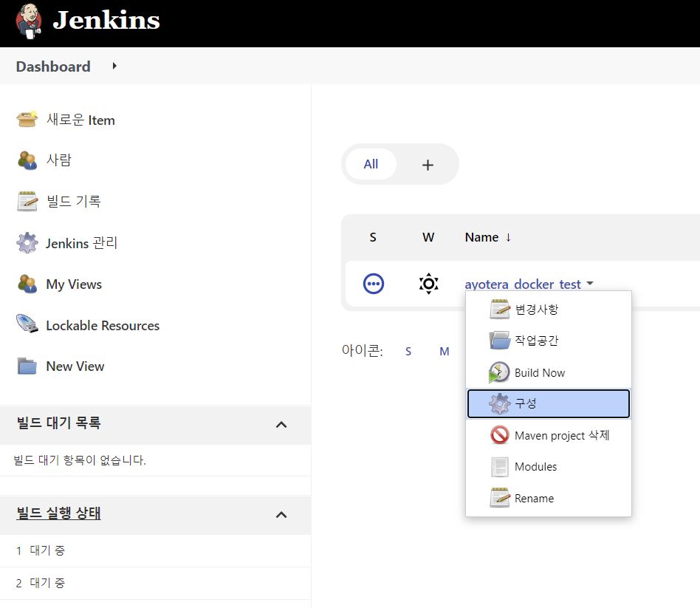Select Maven project 삭제 menu entry
Screen dimensions: 700x608
point(548,435)
